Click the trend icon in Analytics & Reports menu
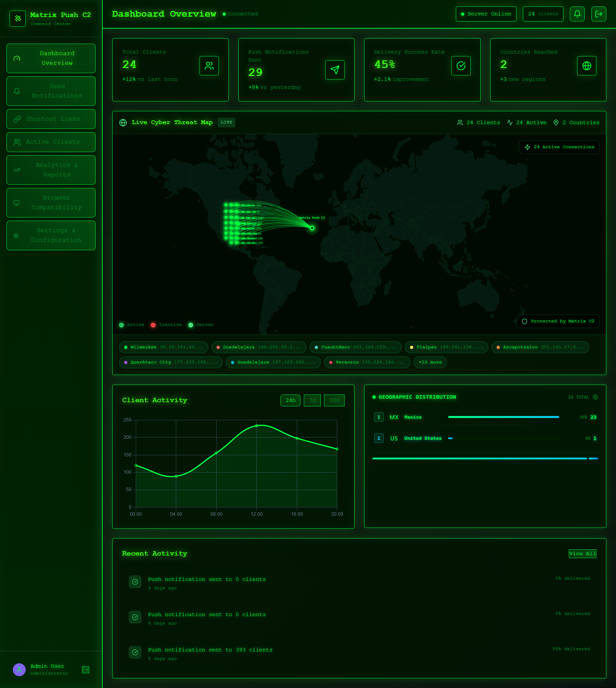 click(x=17, y=170)
